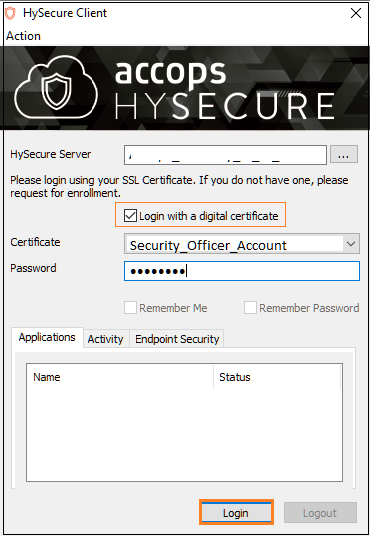Close the HySecure Client window
This screenshot has height=536, width=370.
pyautogui.click(x=356, y=13)
